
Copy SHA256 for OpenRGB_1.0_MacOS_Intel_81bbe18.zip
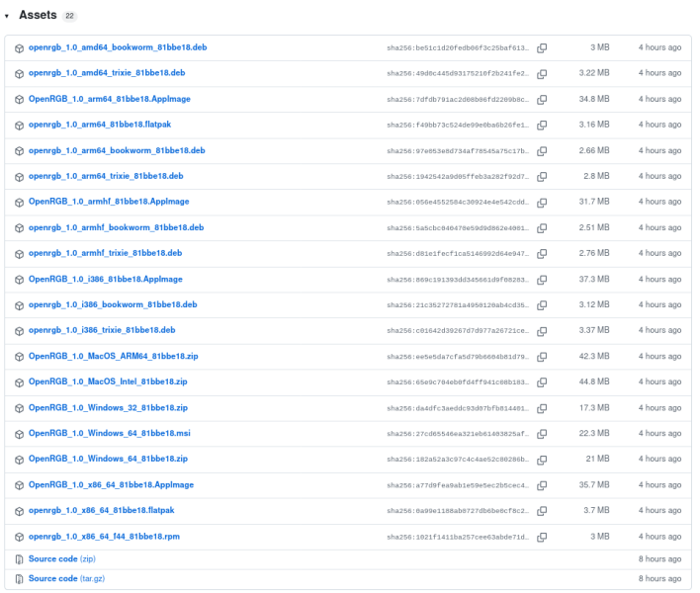click(x=542, y=382)
